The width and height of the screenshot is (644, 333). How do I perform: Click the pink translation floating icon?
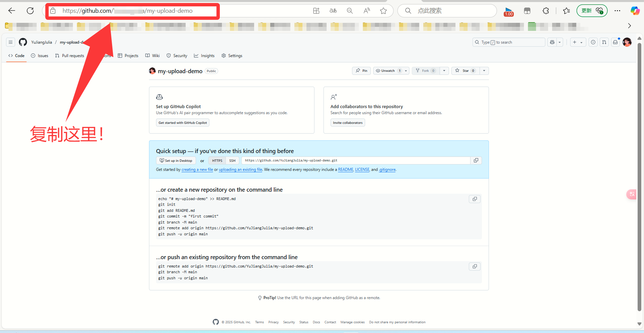632,194
